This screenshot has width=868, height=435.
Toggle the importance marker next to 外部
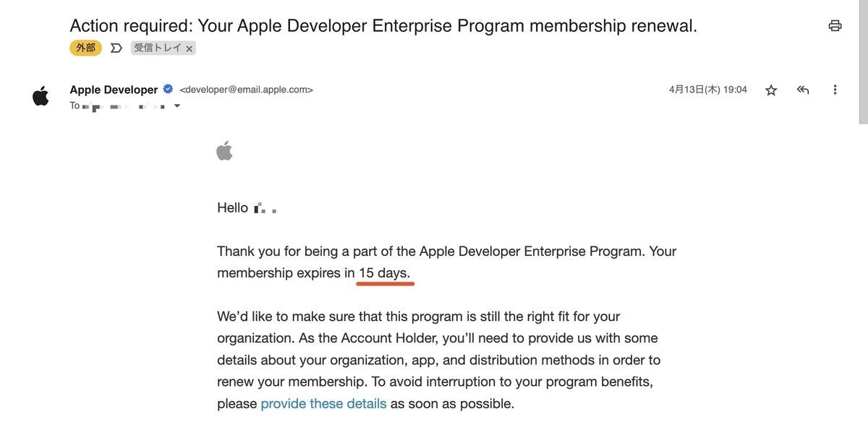116,48
